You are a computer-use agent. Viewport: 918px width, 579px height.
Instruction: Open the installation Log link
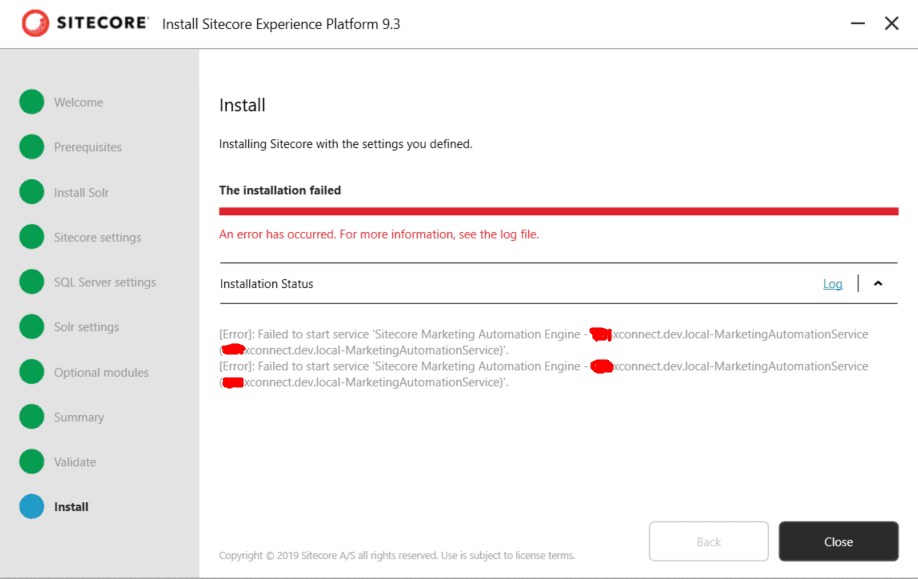click(x=833, y=284)
